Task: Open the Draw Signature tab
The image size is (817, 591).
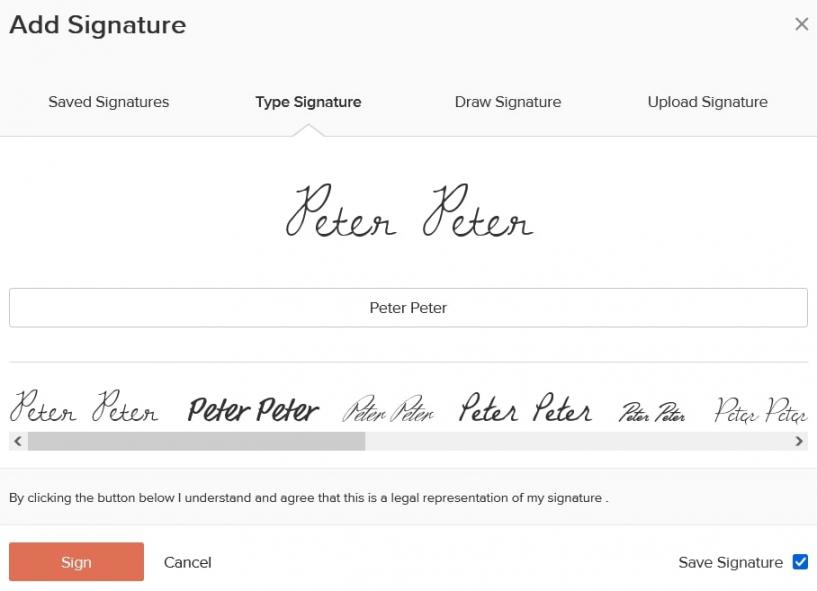Action: click(508, 102)
